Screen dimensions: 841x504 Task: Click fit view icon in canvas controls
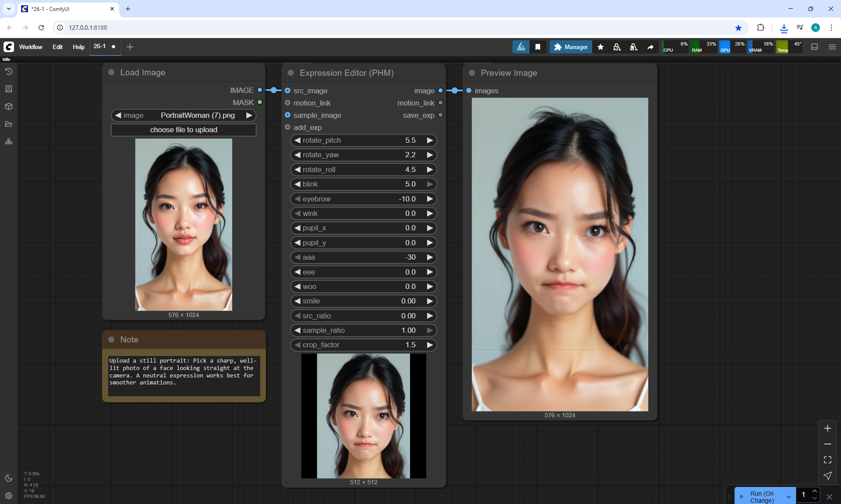point(827,460)
